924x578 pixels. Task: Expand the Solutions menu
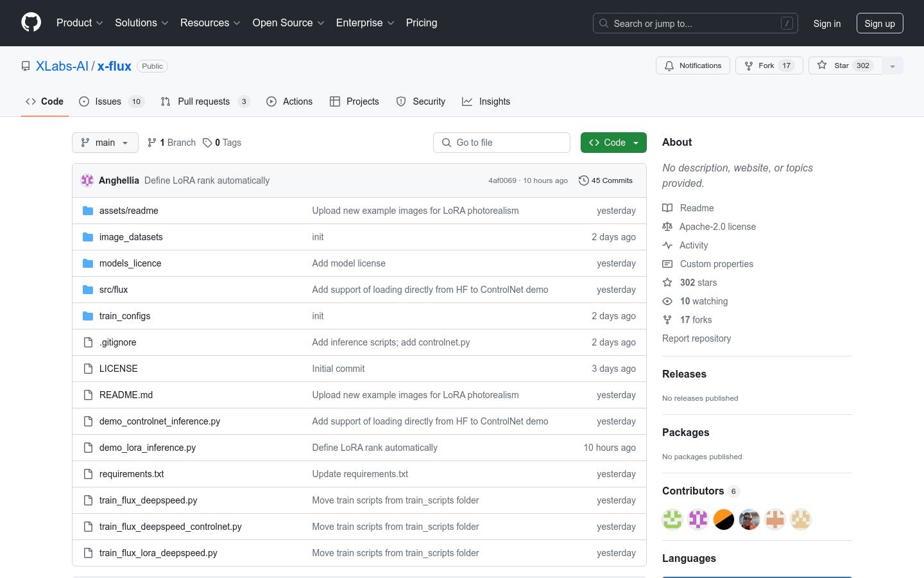click(142, 23)
